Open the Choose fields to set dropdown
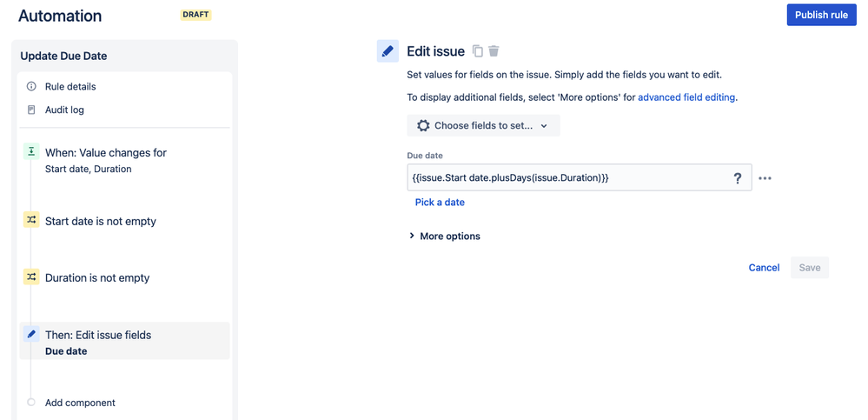 [x=483, y=126]
